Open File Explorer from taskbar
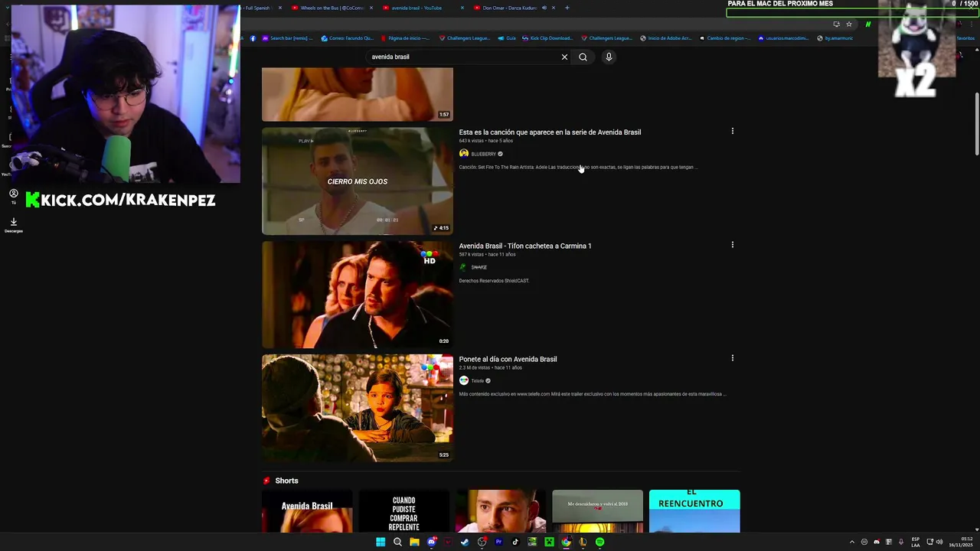The height and width of the screenshot is (551, 980). (414, 542)
